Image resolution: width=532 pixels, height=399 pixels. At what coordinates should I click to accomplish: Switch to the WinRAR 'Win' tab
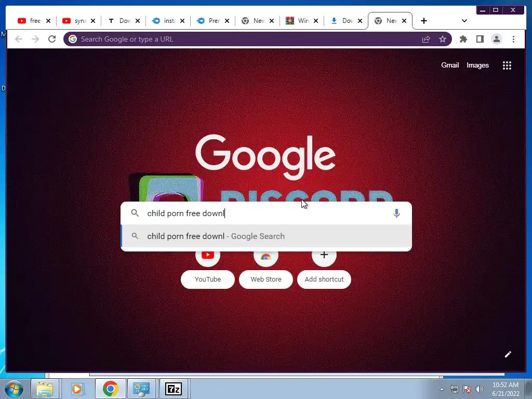pyautogui.click(x=298, y=21)
